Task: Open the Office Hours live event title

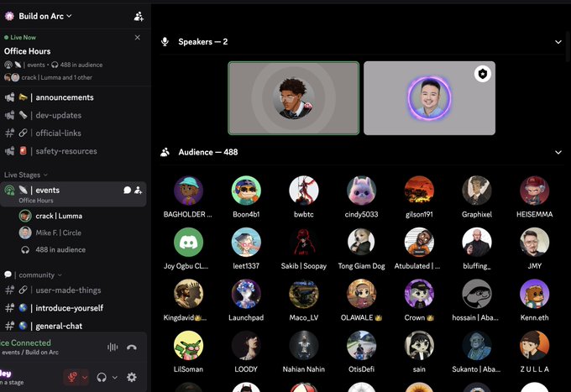Action: 28,51
